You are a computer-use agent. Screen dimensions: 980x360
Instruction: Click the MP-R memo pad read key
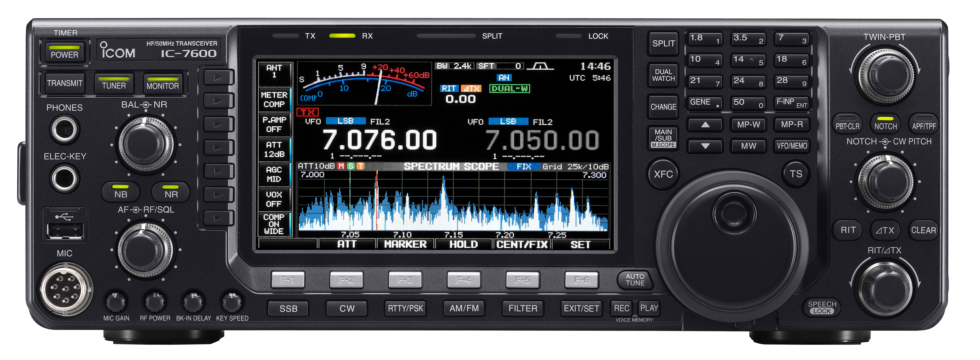(x=792, y=125)
